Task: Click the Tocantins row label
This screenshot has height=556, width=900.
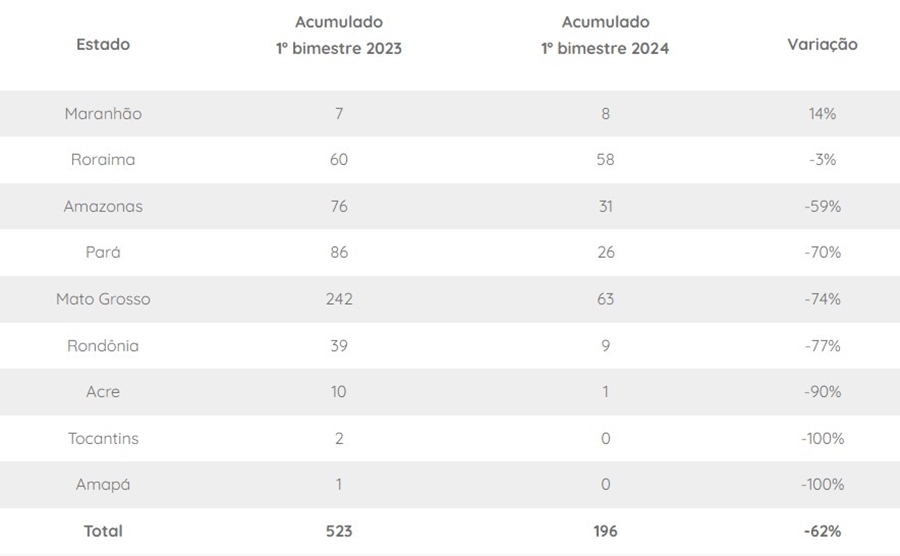Action: pyautogui.click(x=103, y=438)
